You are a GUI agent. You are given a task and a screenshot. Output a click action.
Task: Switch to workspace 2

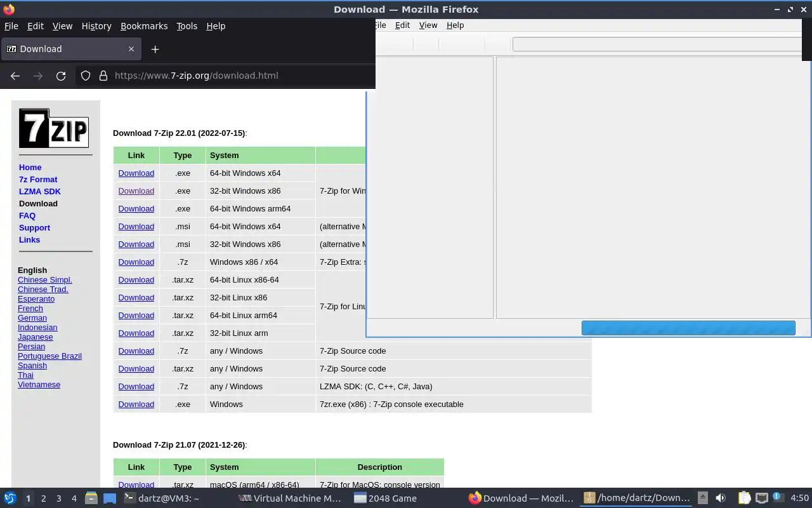pos(43,498)
